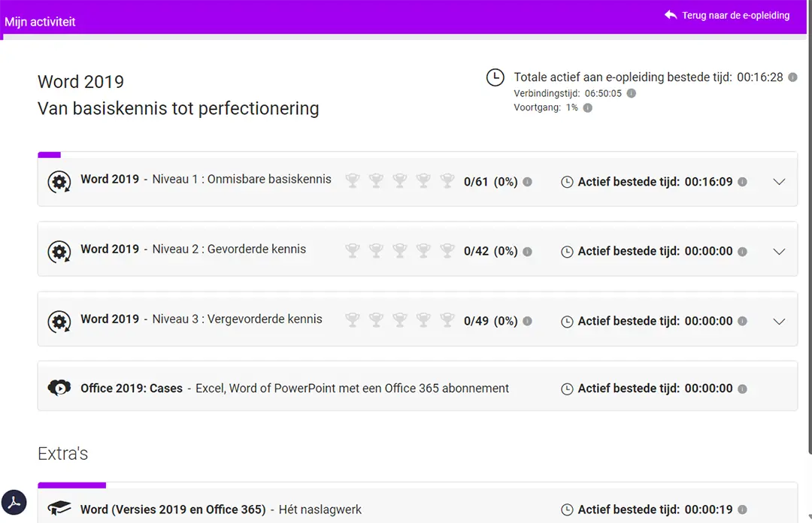812x523 pixels.
Task: Open Word (Versies 2019 en Office 365) title
Action: point(173,509)
